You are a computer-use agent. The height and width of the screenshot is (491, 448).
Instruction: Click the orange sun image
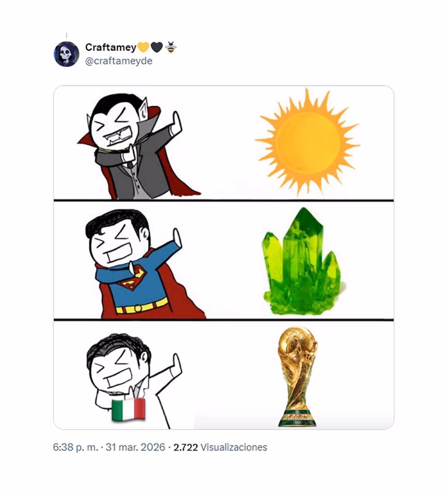pos(307,143)
